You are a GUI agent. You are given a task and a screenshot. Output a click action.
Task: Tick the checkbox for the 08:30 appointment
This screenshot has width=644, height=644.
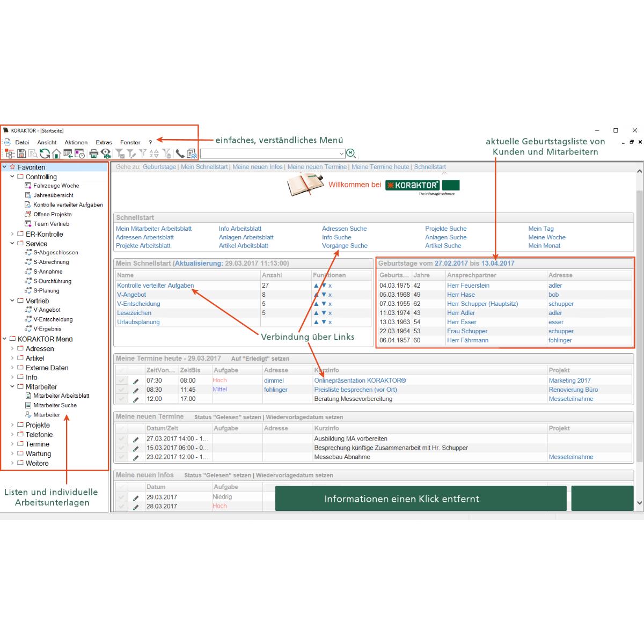click(x=121, y=390)
